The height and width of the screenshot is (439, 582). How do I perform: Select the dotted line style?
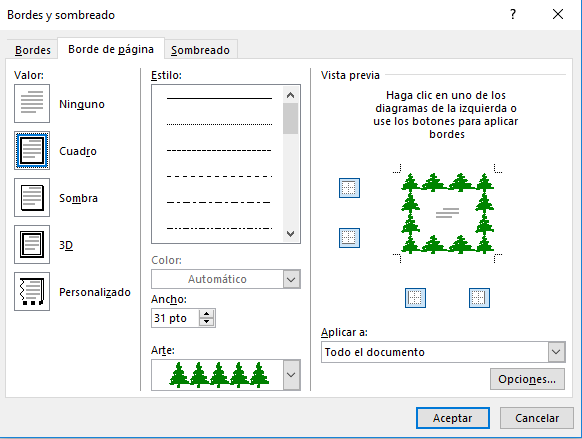pos(219,124)
